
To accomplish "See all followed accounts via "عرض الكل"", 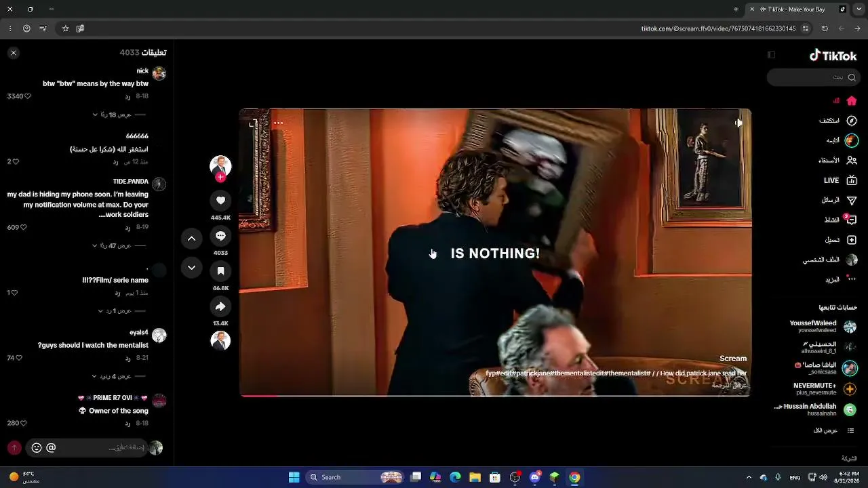I will point(834,430).
